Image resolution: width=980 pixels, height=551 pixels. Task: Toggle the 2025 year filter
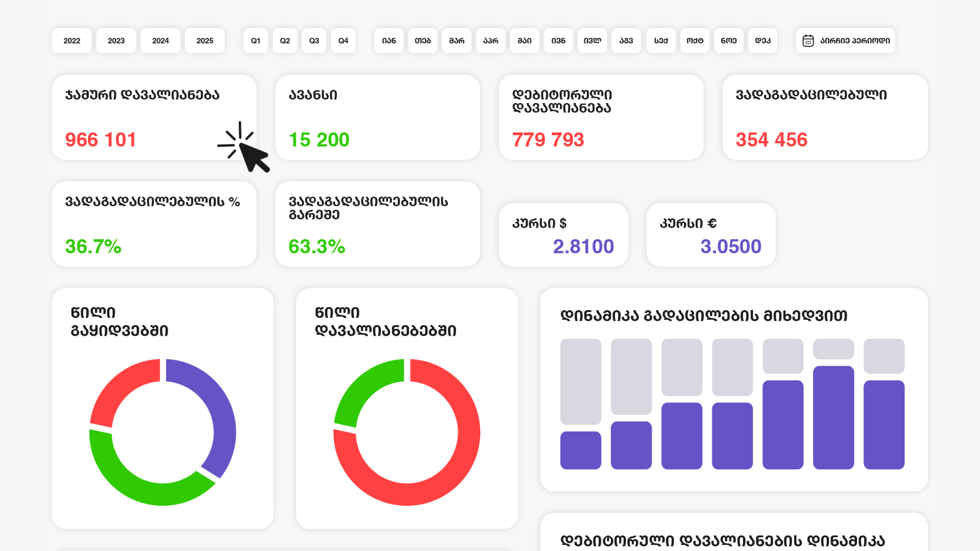click(x=205, y=41)
